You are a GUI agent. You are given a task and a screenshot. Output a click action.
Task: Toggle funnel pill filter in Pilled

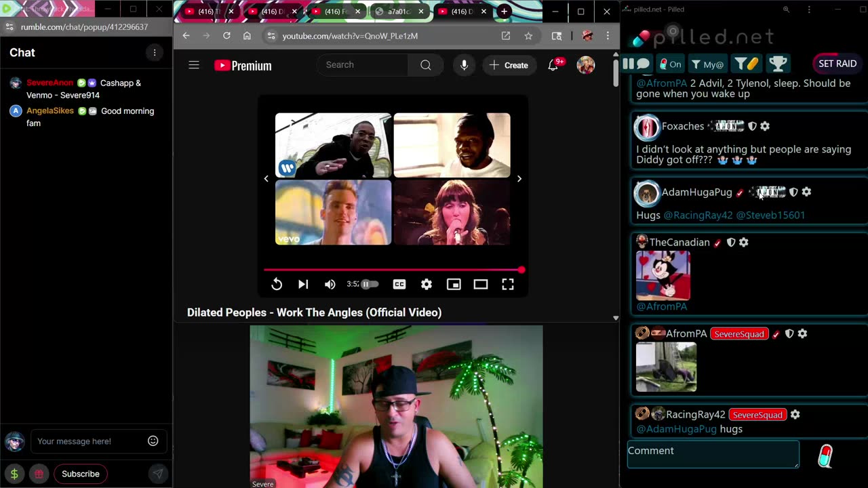pyautogui.click(x=747, y=64)
